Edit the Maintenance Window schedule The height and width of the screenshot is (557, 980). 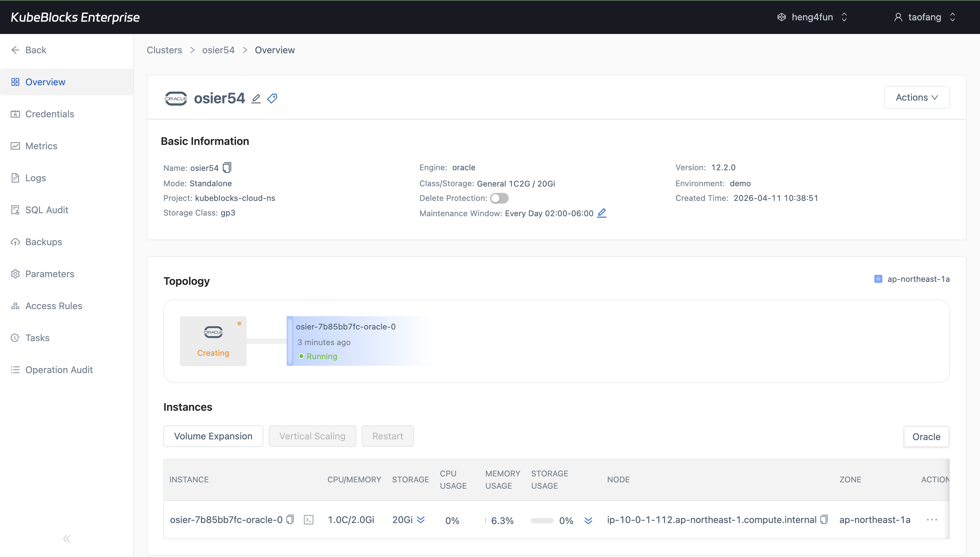point(601,213)
